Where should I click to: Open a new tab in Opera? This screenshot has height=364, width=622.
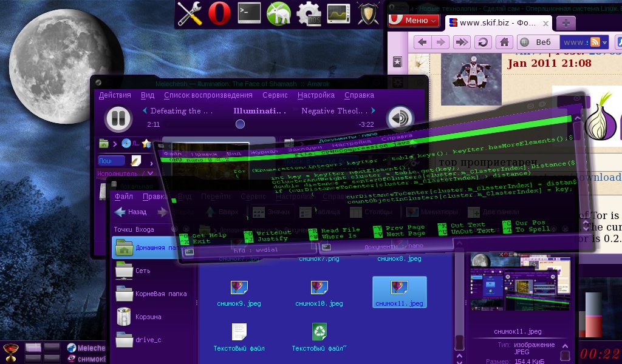566,23
